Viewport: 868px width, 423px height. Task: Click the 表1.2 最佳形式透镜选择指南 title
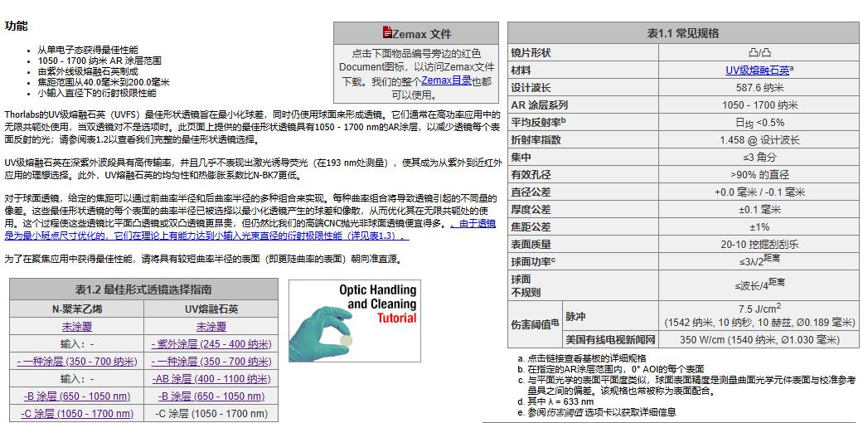[144, 289]
